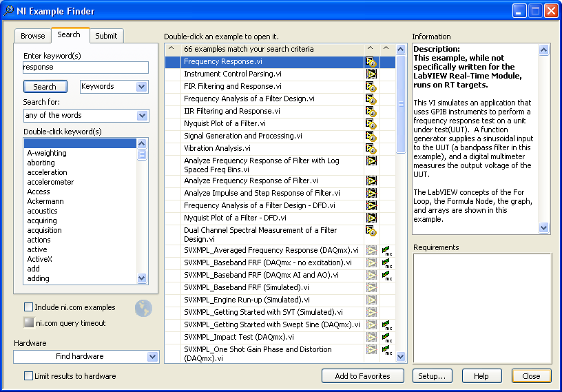Click icon for Analyze Impulse and Step Response
Image resolution: width=562 pixels, height=392 pixels.
point(371,194)
